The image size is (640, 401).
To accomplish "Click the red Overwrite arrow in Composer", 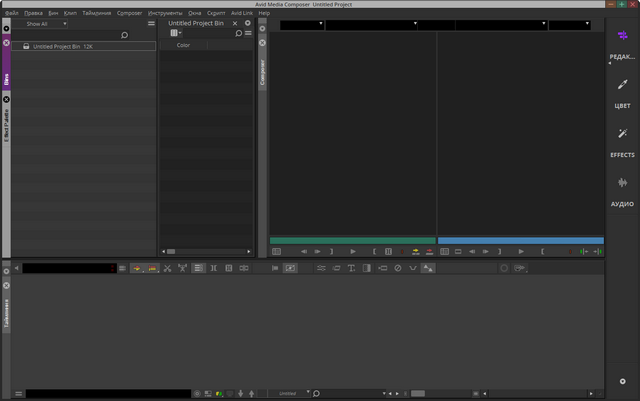I will tap(429, 252).
